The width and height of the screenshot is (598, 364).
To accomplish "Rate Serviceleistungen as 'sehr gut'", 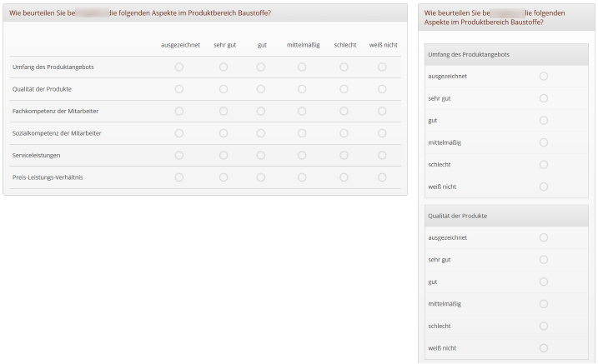I will click(x=224, y=155).
